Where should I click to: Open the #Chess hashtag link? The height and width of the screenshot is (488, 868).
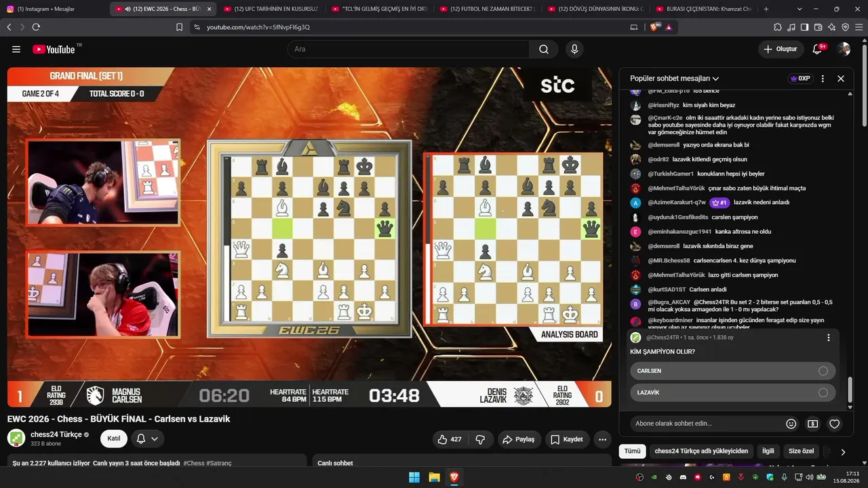(x=194, y=464)
